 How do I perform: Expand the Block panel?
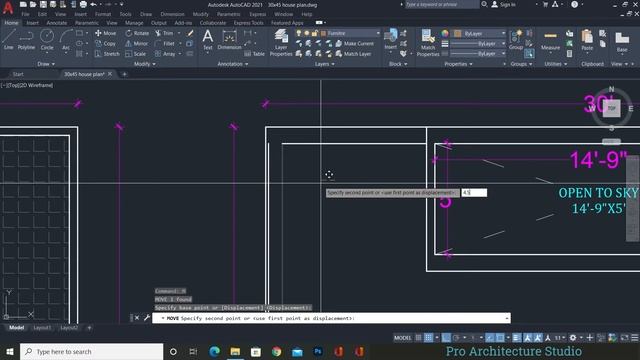pos(398,64)
